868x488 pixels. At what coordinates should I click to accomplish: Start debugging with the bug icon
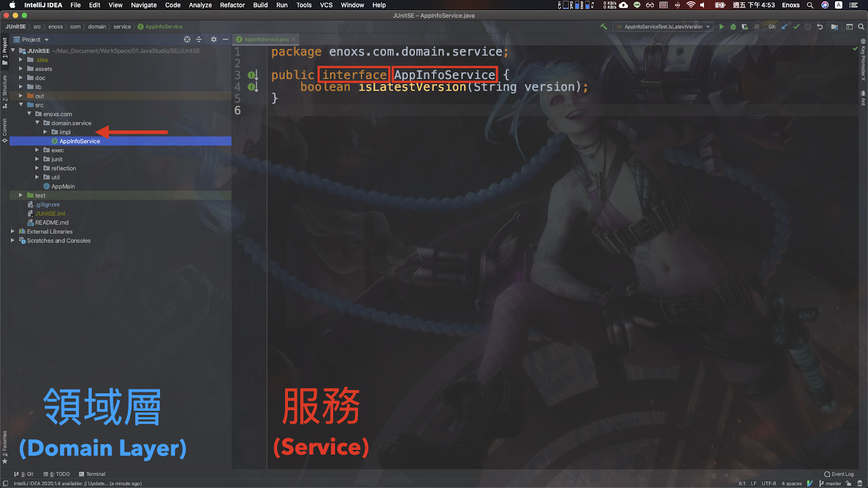[733, 27]
